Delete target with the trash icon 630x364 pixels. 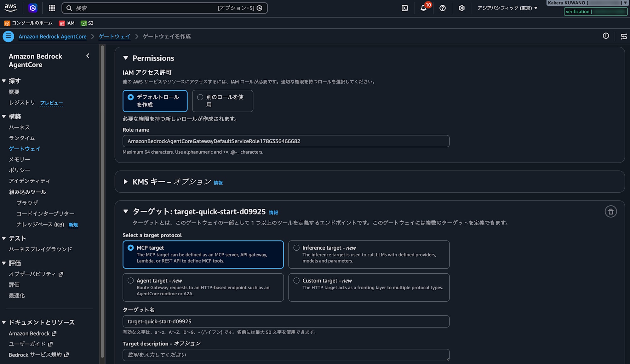pos(611,212)
